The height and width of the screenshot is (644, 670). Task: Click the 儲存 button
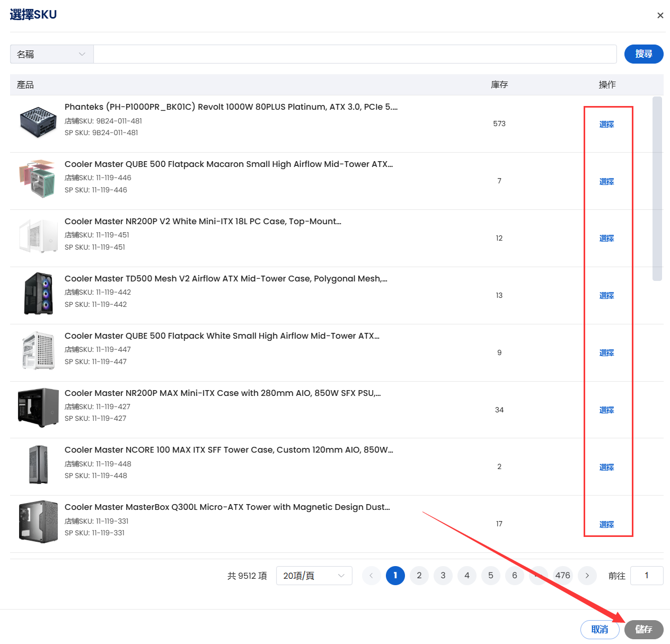pos(644,630)
